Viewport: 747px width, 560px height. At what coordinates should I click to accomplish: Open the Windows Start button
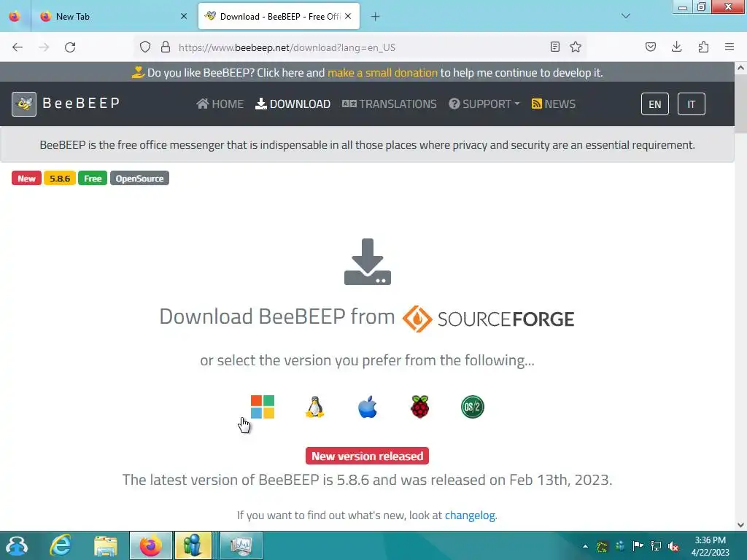click(18, 545)
